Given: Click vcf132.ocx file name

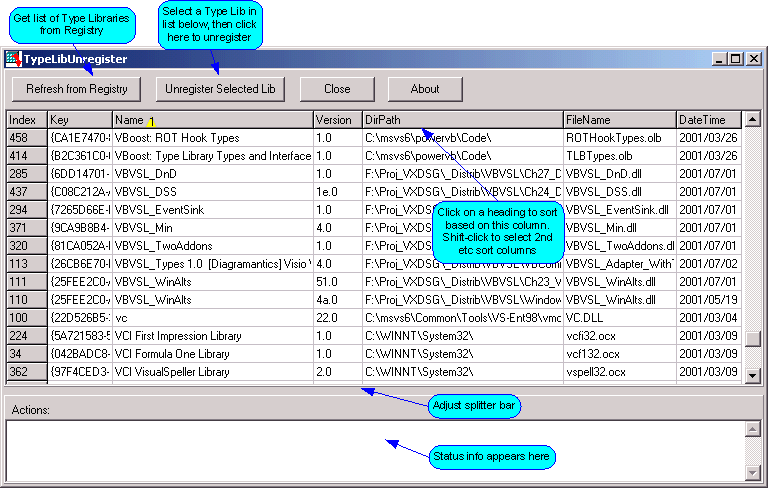Looking at the screenshot, I should coord(620,354).
